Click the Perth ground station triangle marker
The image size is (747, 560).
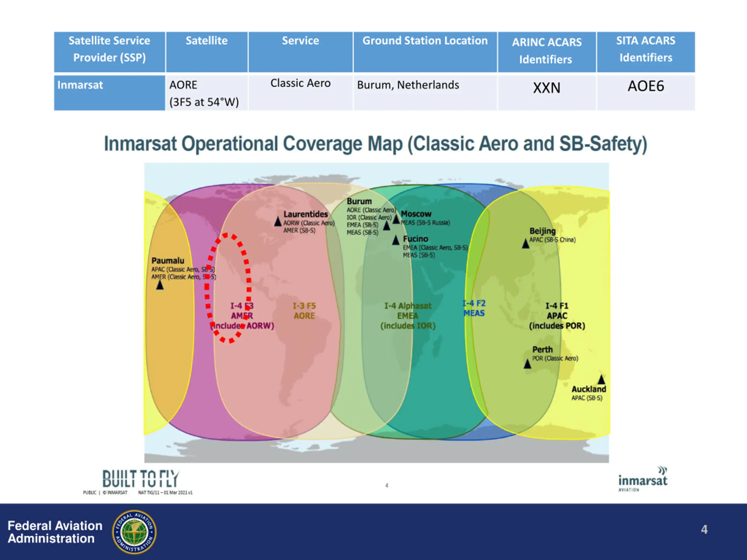pyautogui.click(x=527, y=364)
